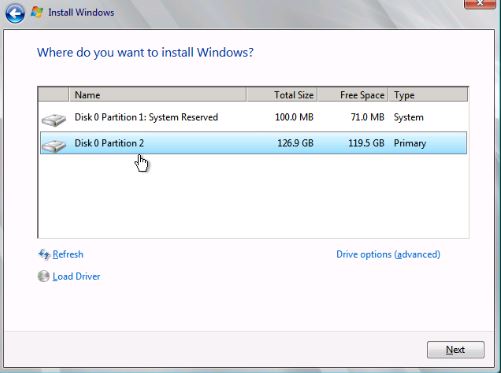Screen dimensions: 501x373
Task: Go back using the blue arrow button
Action: click(x=15, y=13)
